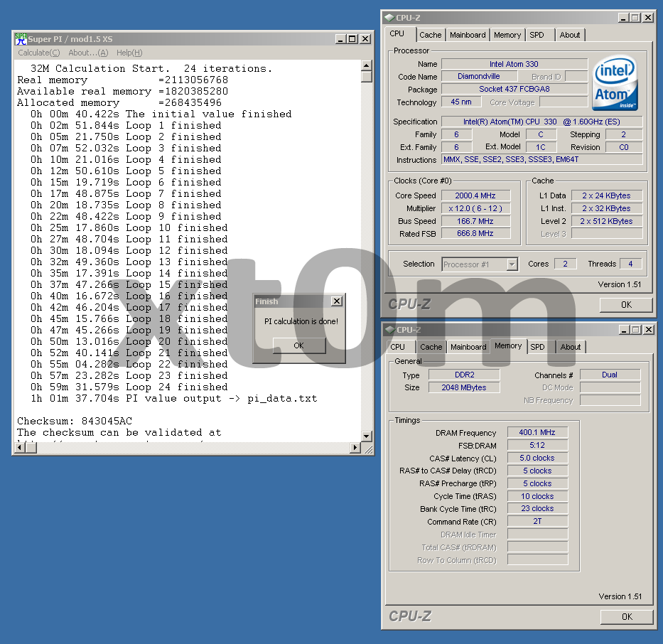Switch to About tab in lower CPU-Z window
Screen dimensions: 663x644
(x=571, y=347)
